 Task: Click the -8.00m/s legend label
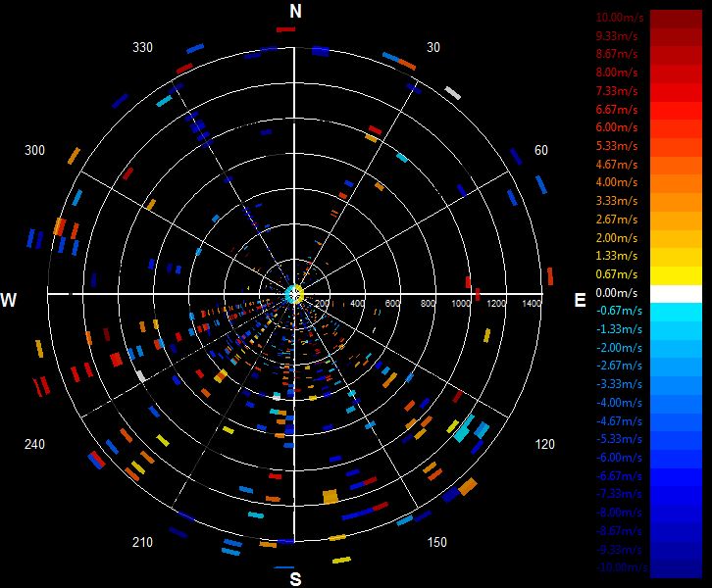click(619, 513)
